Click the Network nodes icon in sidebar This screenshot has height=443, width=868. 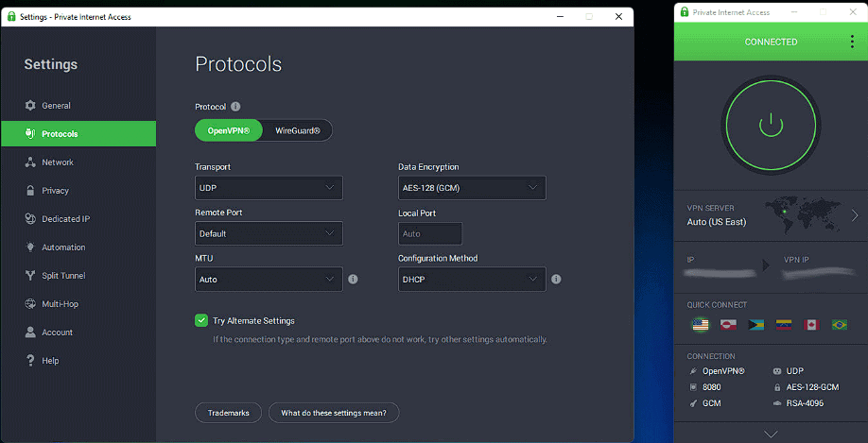30,162
